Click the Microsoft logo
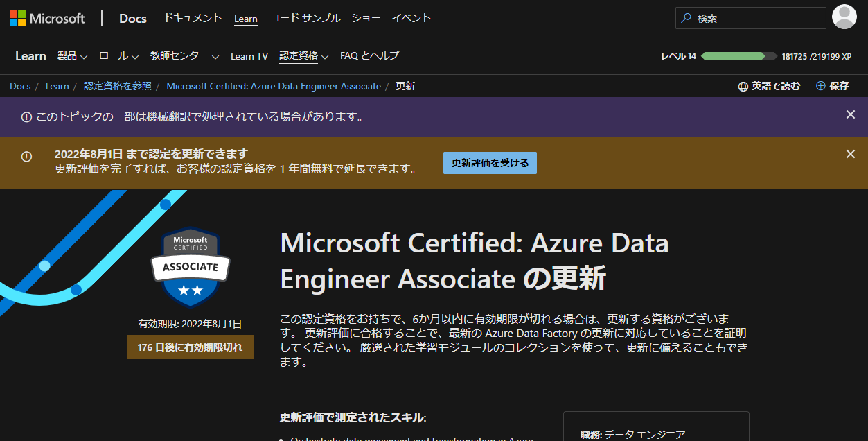The width and height of the screenshot is (868, 441). [x=47, y=19]
